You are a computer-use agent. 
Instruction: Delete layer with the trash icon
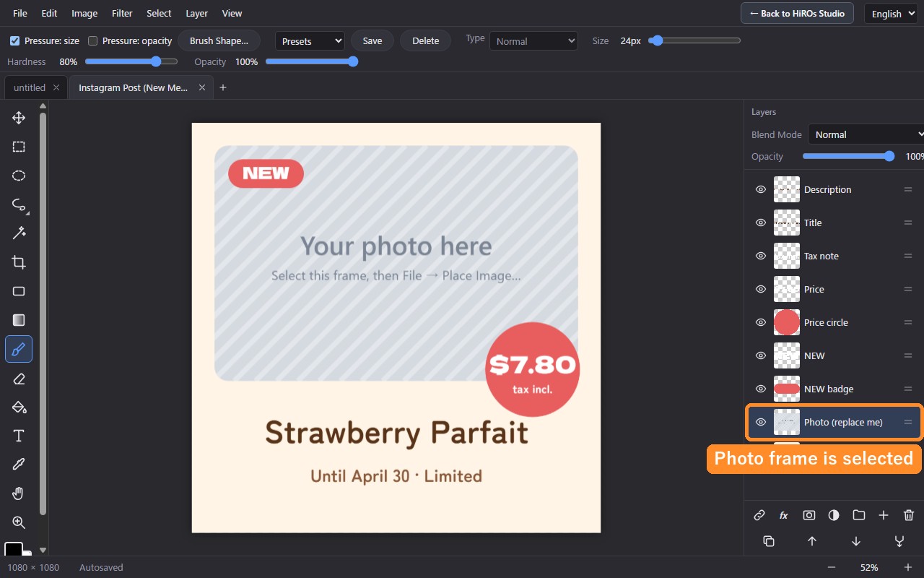pyautogui.click(x=909, y=515)
